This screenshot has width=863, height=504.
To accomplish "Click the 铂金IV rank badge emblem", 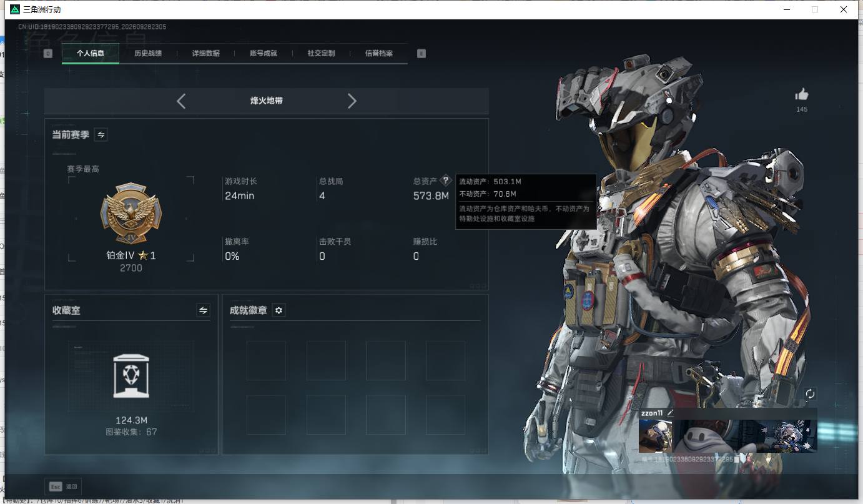I will tap(131, 214).
